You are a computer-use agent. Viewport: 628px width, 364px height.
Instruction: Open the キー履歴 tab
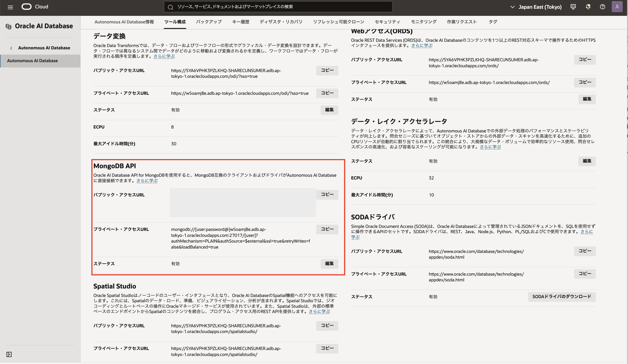[241, 22]
